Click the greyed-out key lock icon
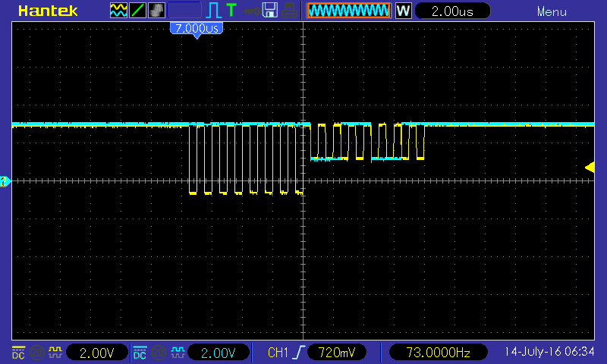The image size is (607, 364). (251, 11)
